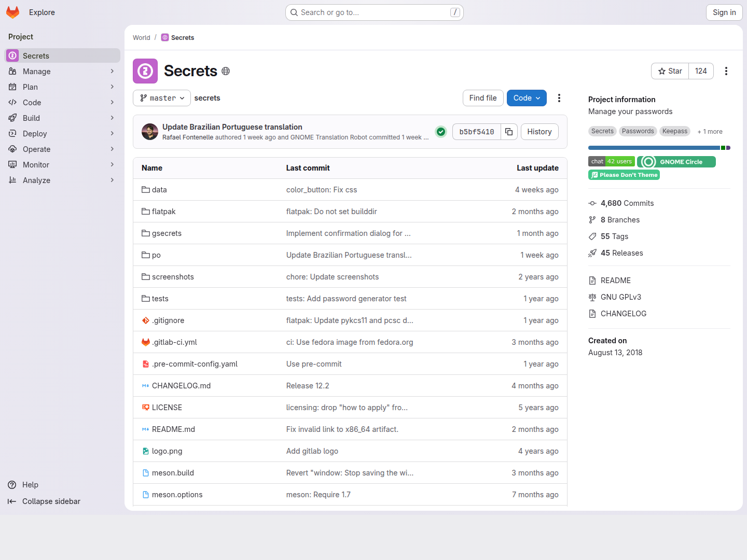Click the chat 42 users badge

612,161
